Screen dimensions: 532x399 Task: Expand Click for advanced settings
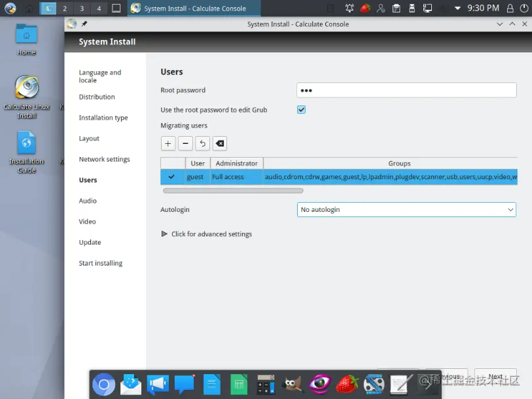tap(207, 234)
